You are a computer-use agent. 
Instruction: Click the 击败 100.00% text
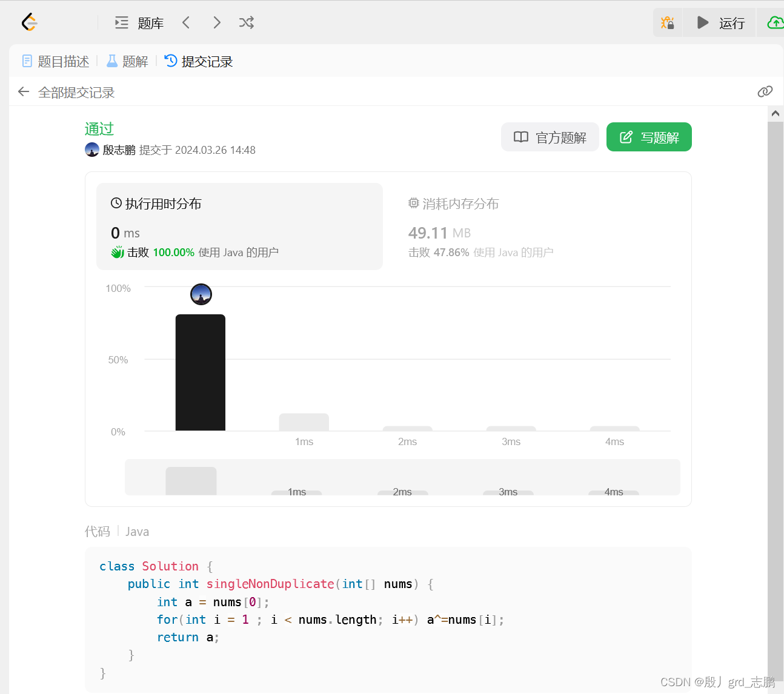[161, 253]
